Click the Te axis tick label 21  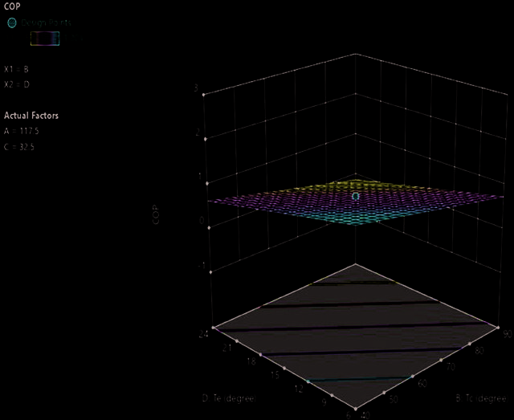point(226,348)
